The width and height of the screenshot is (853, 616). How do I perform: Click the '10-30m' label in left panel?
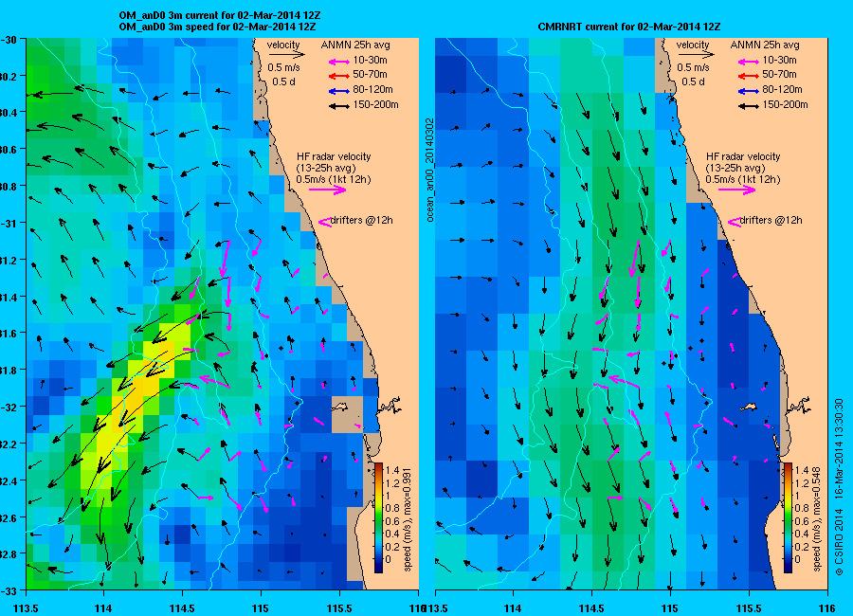(x=370, y=60)
